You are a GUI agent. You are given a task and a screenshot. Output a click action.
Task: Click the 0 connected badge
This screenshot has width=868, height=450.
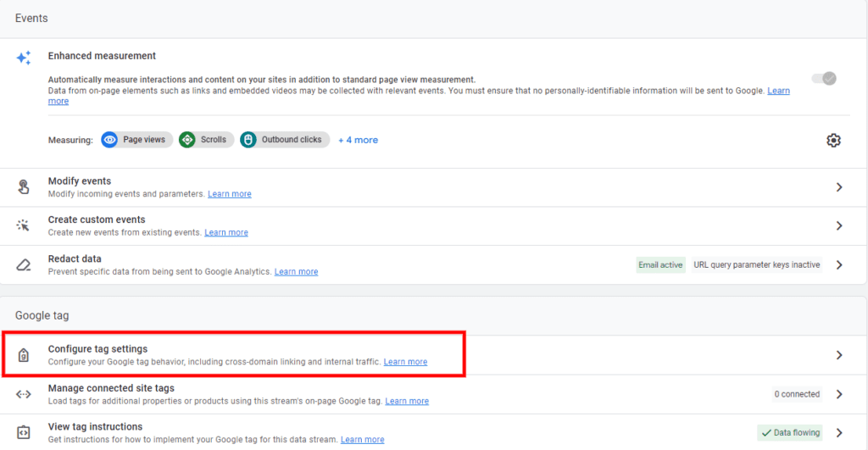[797, 394]
